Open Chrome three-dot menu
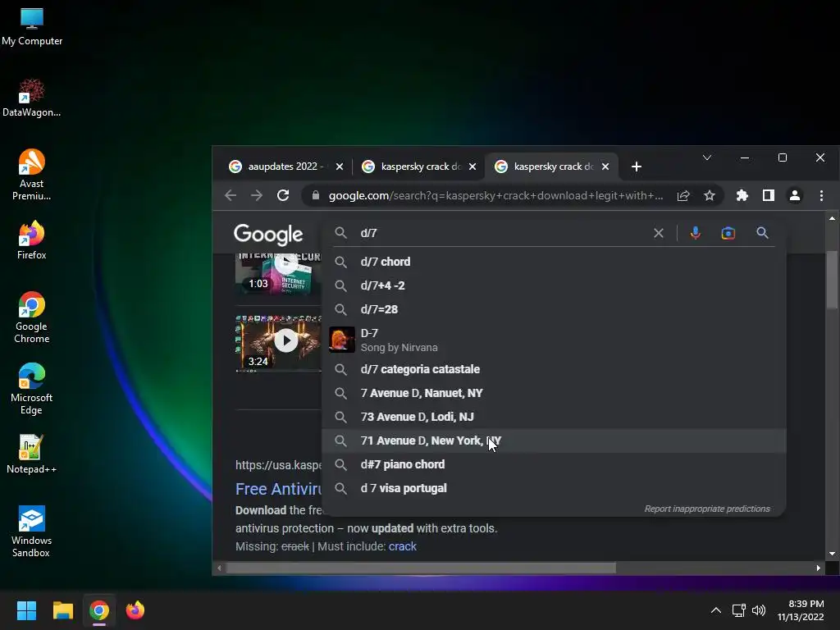This screenshot has height=630, width=840. click(821, 195)
